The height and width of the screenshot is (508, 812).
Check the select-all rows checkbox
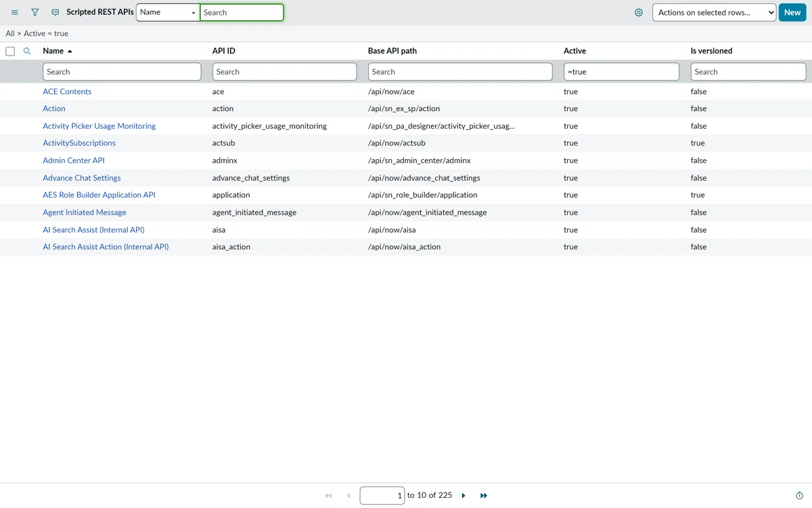tap(10, 51)
